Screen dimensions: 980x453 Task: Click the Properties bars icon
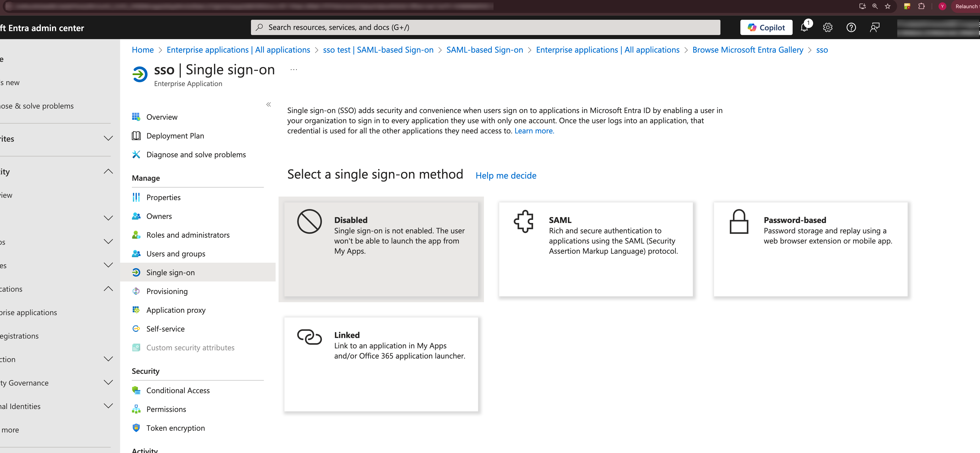coord(136,197)
